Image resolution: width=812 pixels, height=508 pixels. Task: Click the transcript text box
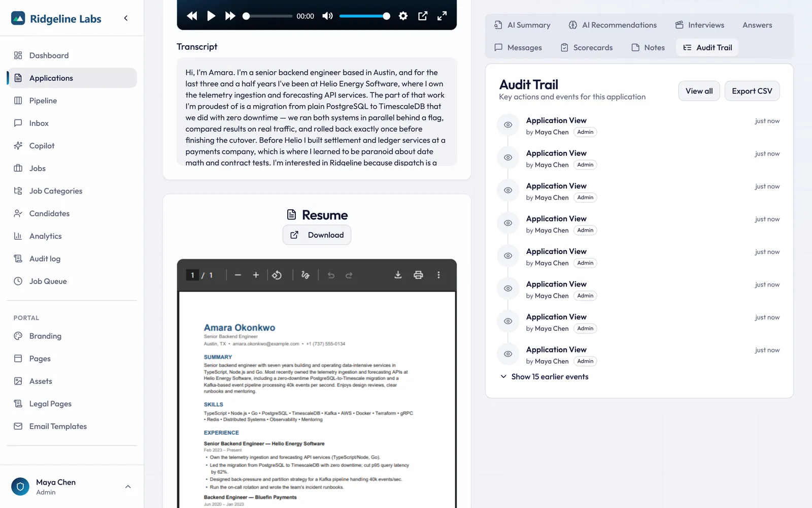coord(317,112)
